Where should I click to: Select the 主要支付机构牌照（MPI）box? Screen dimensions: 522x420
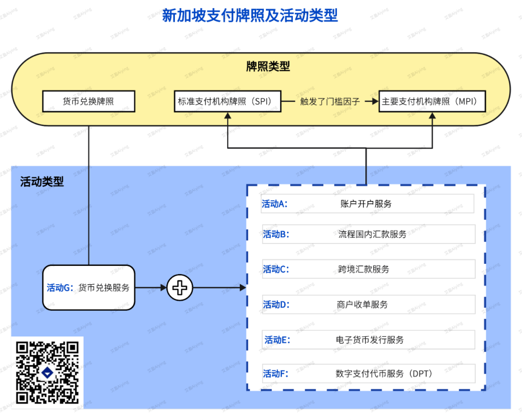[432, 102]
